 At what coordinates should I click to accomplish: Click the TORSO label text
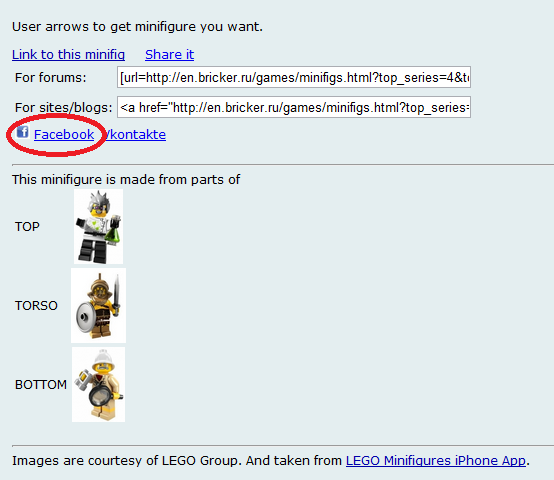point(36,306)
